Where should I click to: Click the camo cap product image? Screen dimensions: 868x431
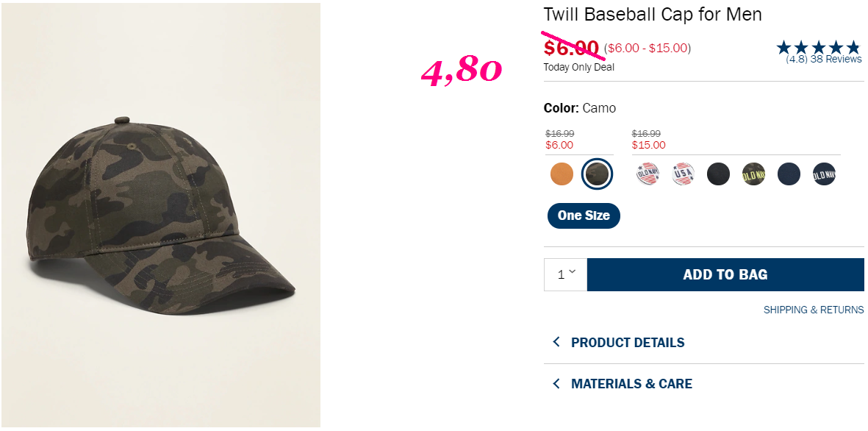coord(160,215)
